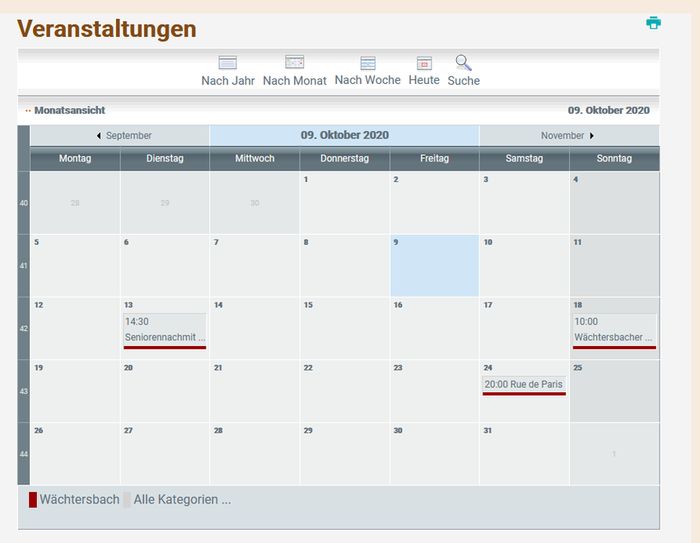Go to previous month September
Screen dimensions: 700x543
click(124, 135)
